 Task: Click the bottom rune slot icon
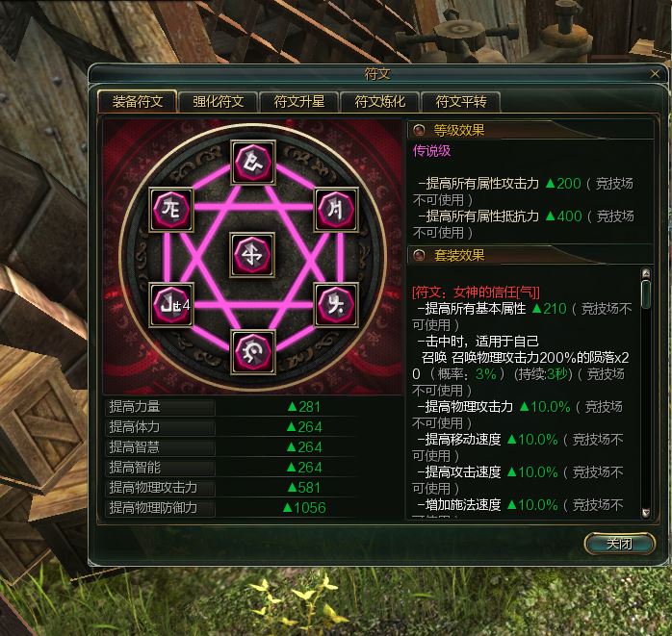253,352
